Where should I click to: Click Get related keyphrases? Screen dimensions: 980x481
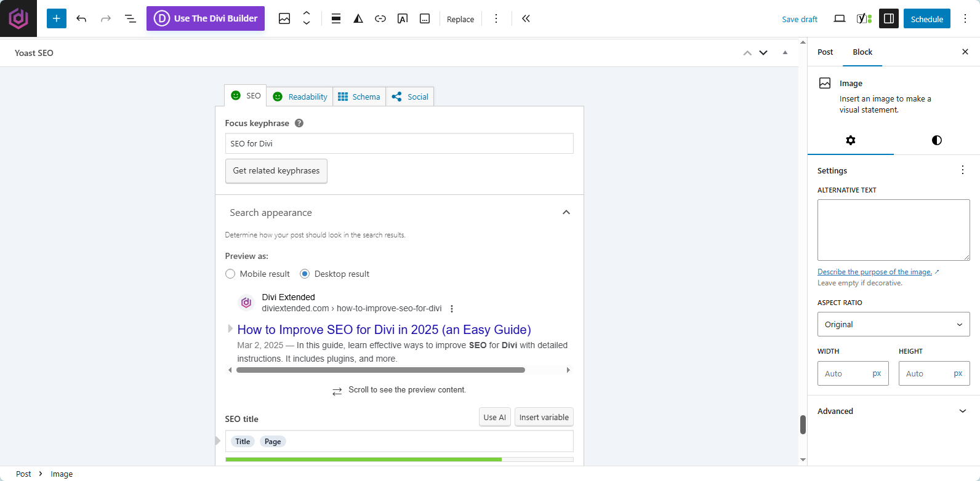276,171
